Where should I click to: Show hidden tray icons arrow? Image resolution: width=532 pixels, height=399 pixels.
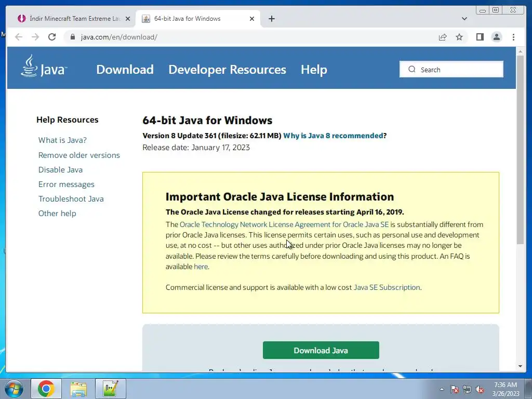click(442, 389)
